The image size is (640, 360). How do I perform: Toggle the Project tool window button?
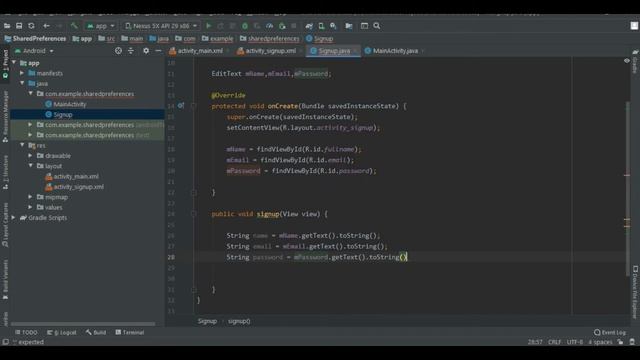click(5, 64)
